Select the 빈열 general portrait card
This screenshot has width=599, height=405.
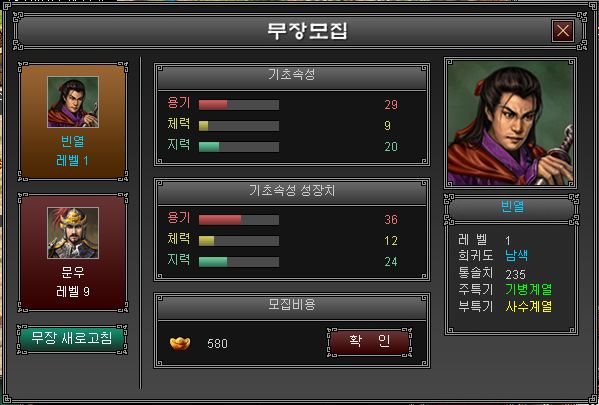tap(73, 121)
